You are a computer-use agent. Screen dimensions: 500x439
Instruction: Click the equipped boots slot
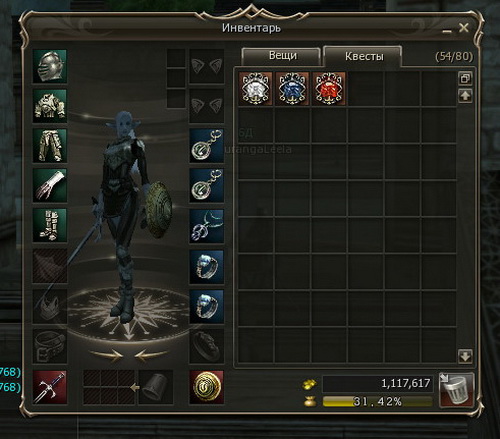tap(50, 225)
